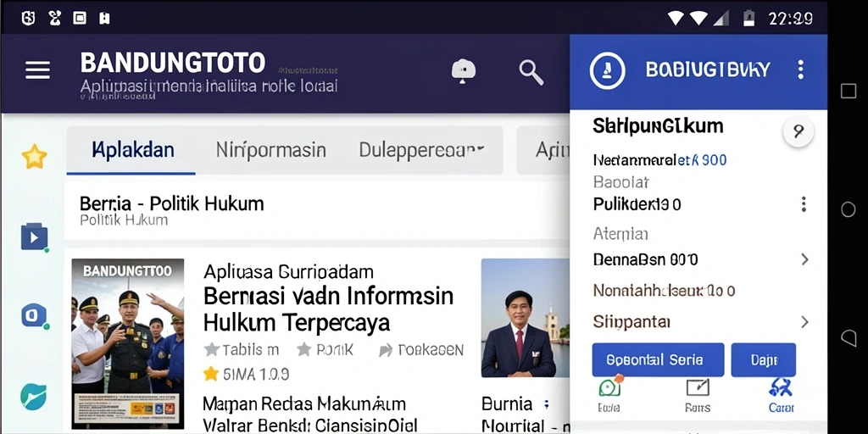Tap the middle Rems icon in the bottom bar
868x434 pixels.
pyautogui.click(x=698, y=387)
